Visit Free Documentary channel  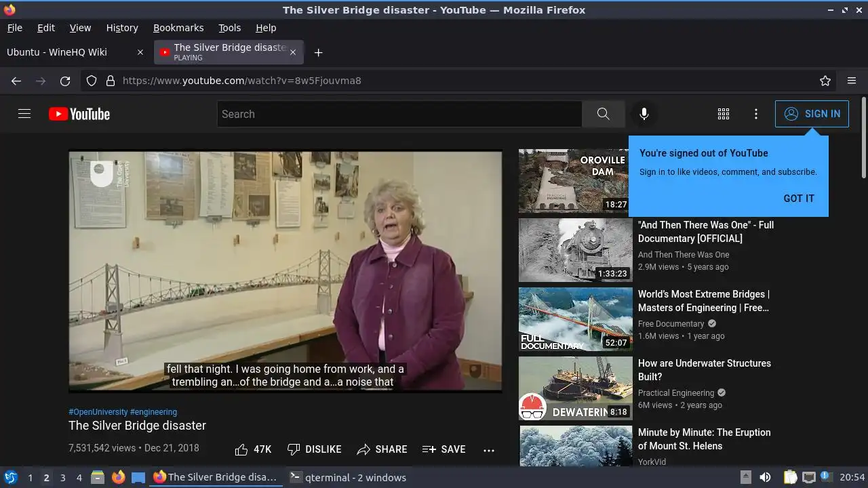671,324
